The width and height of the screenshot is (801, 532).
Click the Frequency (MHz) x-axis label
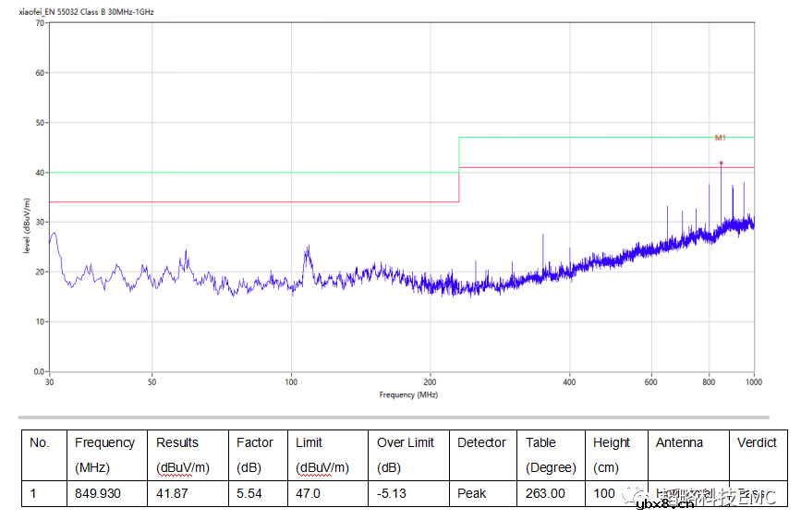click(408, 394)
